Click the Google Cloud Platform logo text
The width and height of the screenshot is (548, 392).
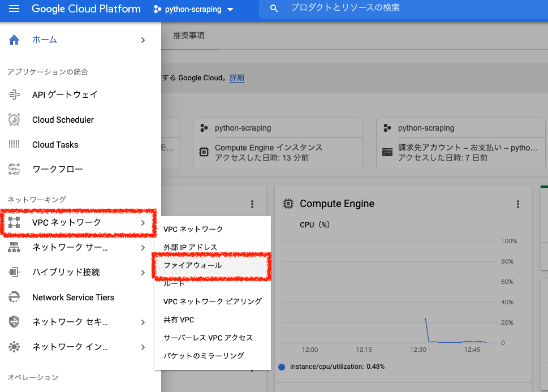(86, 8)
